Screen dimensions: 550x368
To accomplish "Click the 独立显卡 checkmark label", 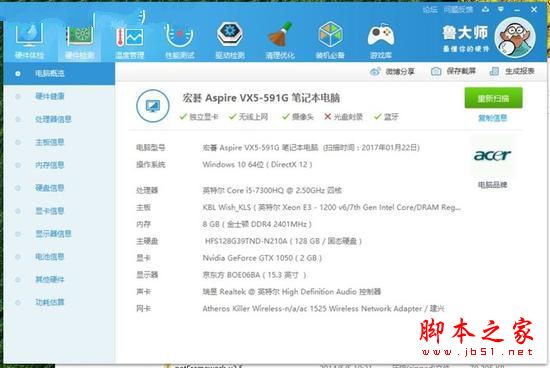I will 199,117.
